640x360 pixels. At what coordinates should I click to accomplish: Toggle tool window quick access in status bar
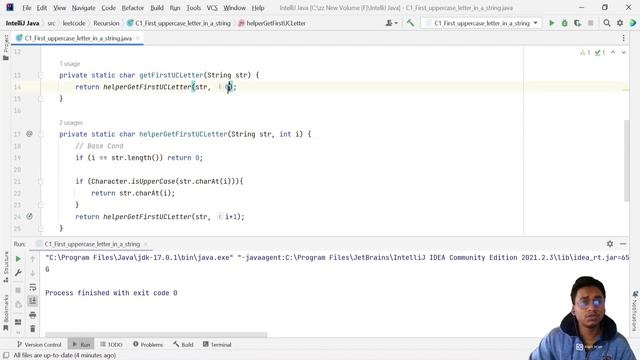click(x=6, y=356)
